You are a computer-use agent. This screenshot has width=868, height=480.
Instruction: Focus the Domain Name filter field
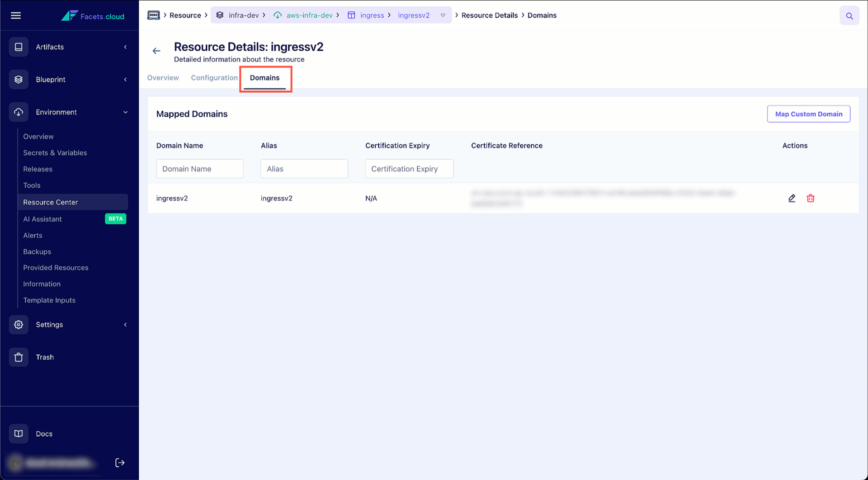point(200,169)
